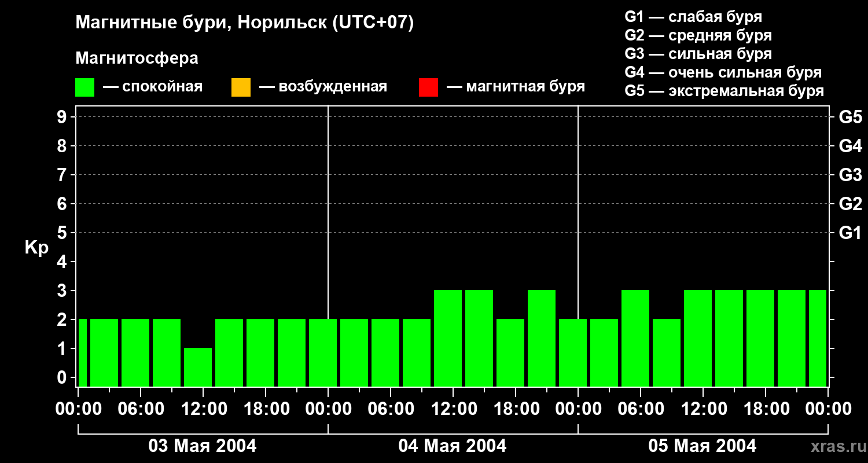Click the "Магнитосфера" heading
Screen dimensions: 868x463
(137, 58)
